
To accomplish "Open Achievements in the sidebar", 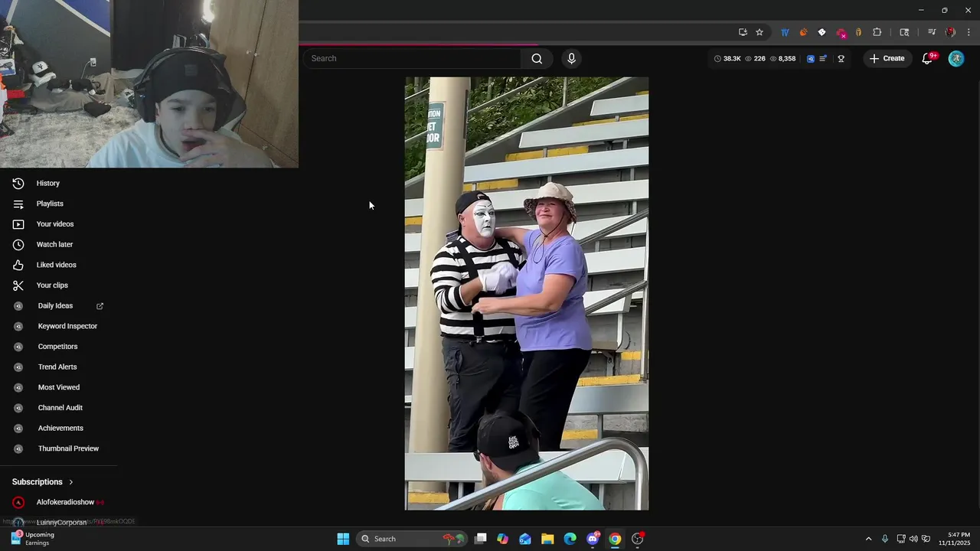I will tap(60, 428).
